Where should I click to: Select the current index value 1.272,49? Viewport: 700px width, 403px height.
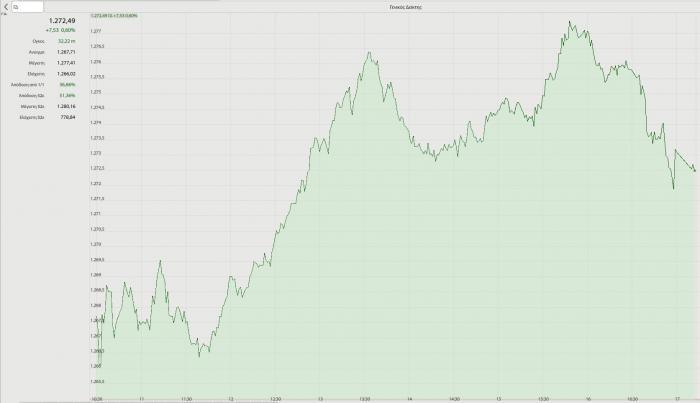tap(62, 20)
